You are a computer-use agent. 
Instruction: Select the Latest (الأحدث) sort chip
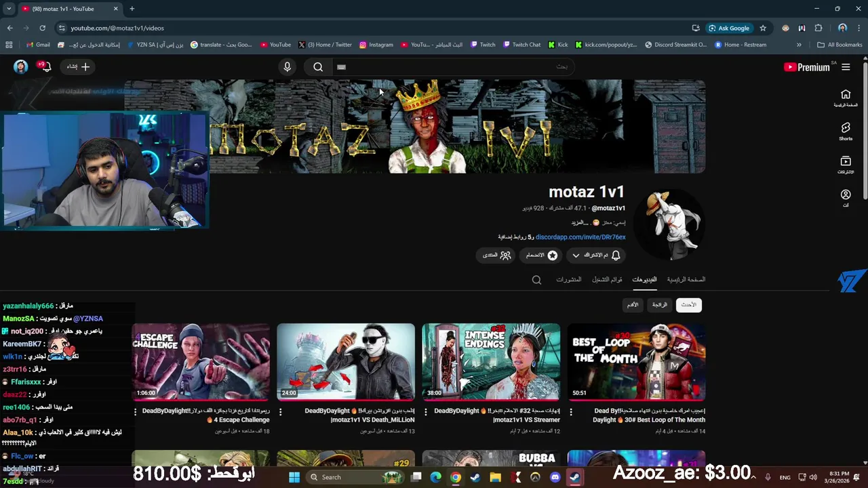688,305
